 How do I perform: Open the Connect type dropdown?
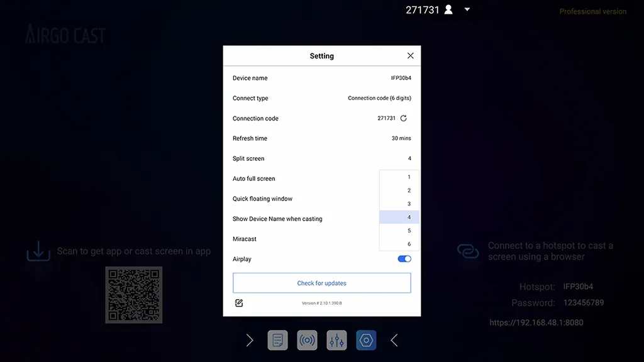coord(379,98)
